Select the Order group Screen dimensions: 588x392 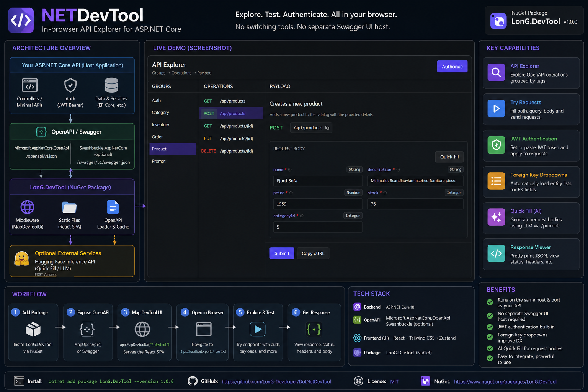point(172,137)
